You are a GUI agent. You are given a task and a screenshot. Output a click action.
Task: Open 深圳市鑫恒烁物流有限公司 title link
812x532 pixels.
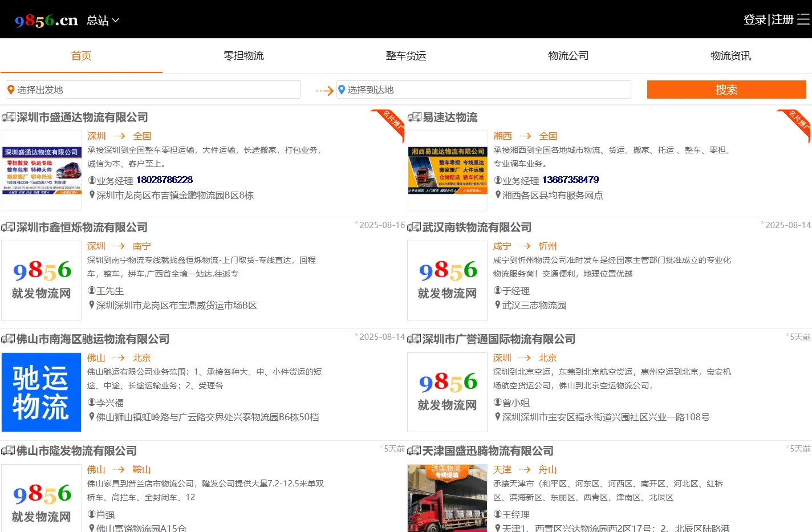82,228
